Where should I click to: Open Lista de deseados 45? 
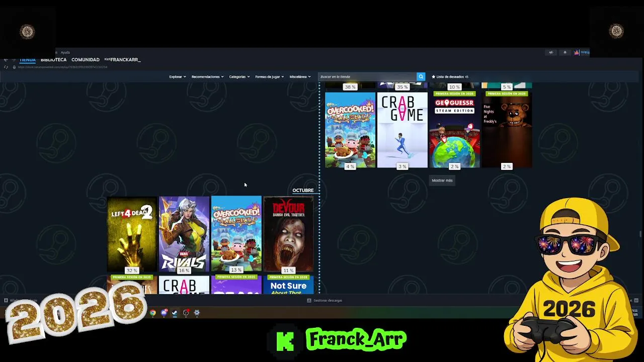[450, 77]
